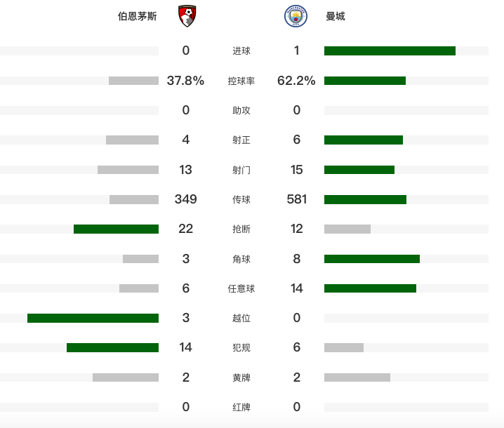
Task: Click Manchester City's green free-kick bar
Action: 370,288
